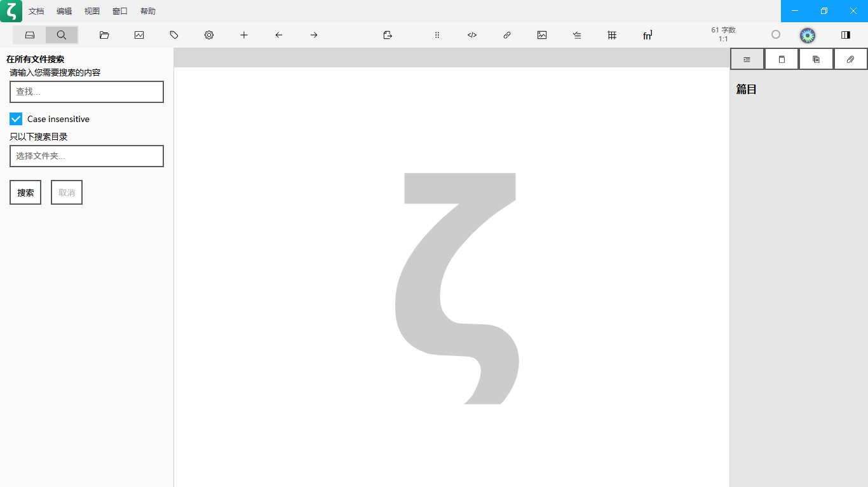Uncheck the Case insensitive checkbox
The height and width of the screenshot is (487, 868).
point(16,119)
